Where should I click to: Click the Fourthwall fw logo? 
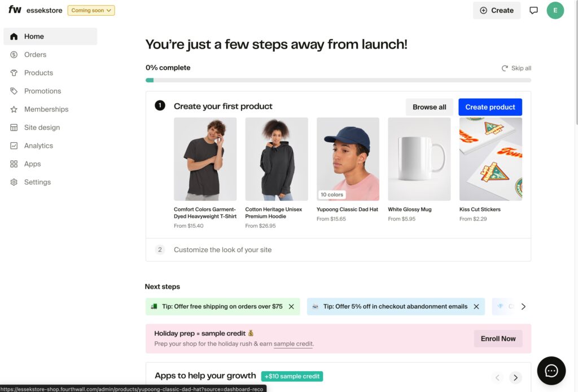coord(15,10)
